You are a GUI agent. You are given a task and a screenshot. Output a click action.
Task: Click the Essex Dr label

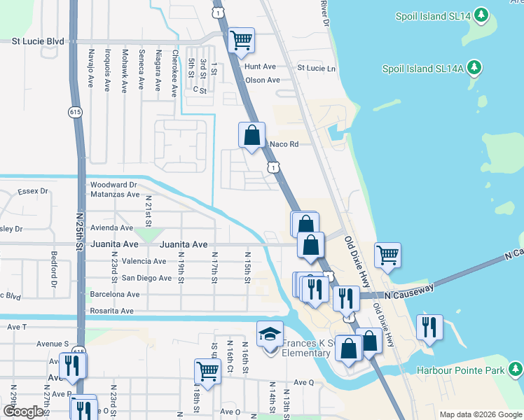point(33,191)
